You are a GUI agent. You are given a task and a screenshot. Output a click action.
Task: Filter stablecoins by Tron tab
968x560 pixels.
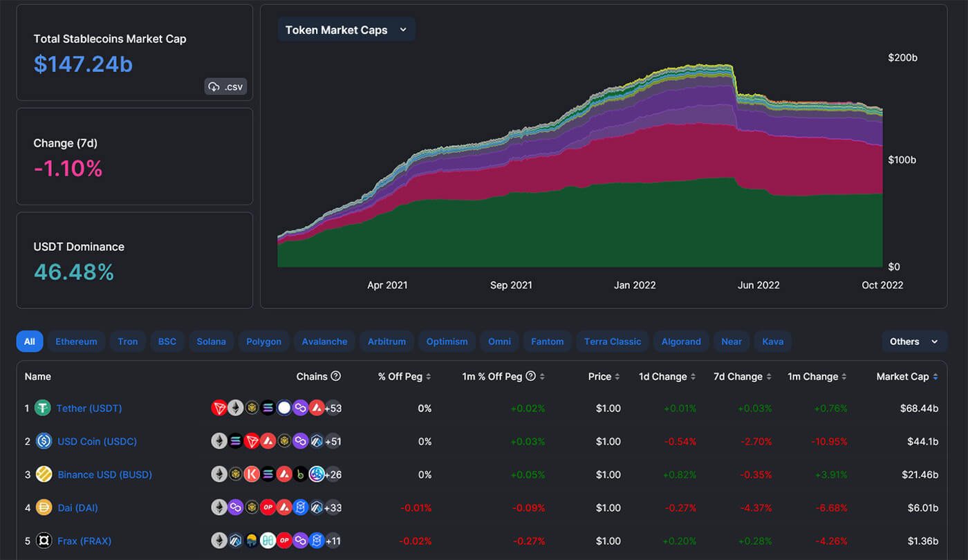coord(128,342)
